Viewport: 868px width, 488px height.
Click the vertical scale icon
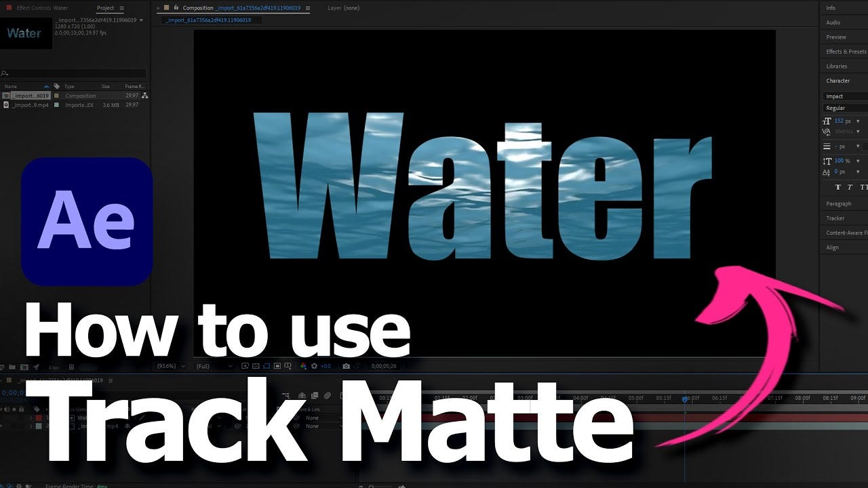click(x=827, y=161)
